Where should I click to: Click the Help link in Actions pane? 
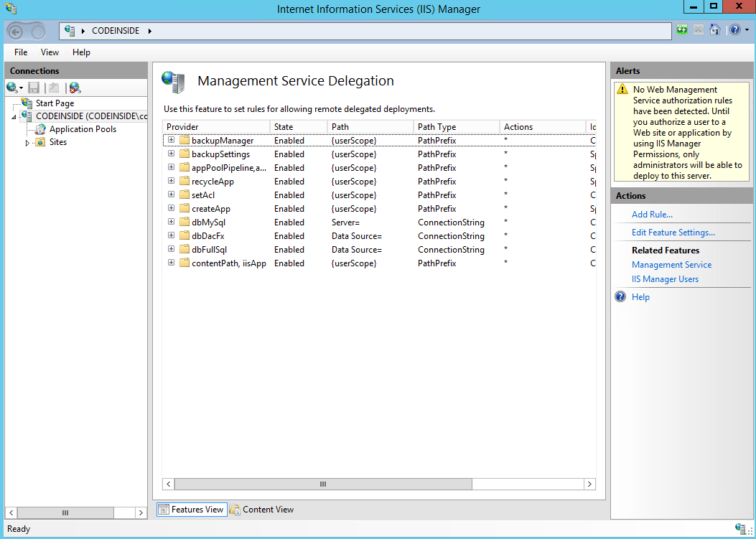coord(640,297)
